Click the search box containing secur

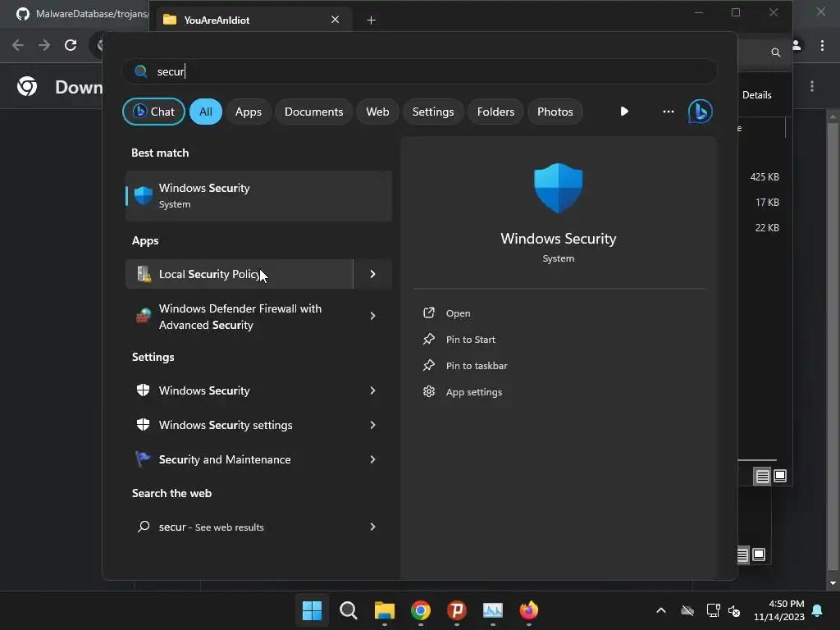[420, 71]
